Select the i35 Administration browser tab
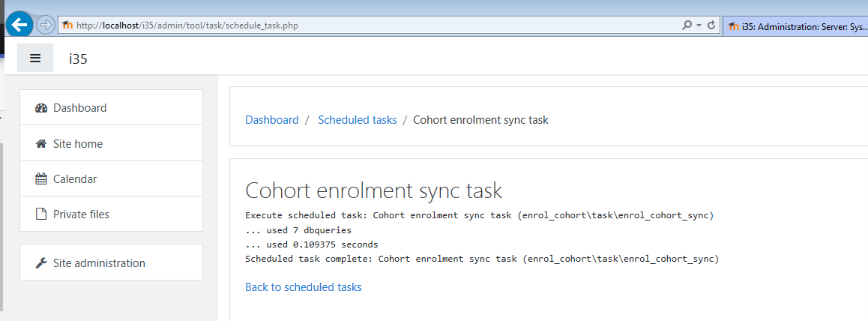This screenshot has width=868, height=321. (795, 26)
